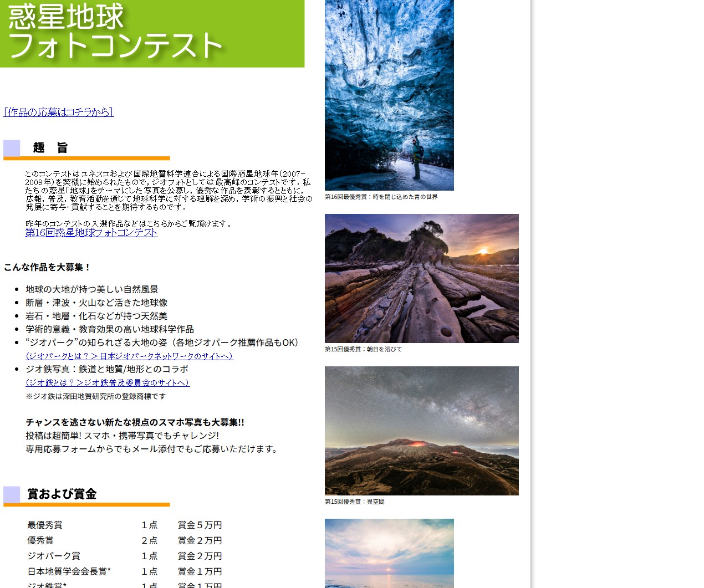Viewport: 704px width, 588px height.
Task: Click the caption 第15回優秀賞：異空間
Action: coord(354,502)
